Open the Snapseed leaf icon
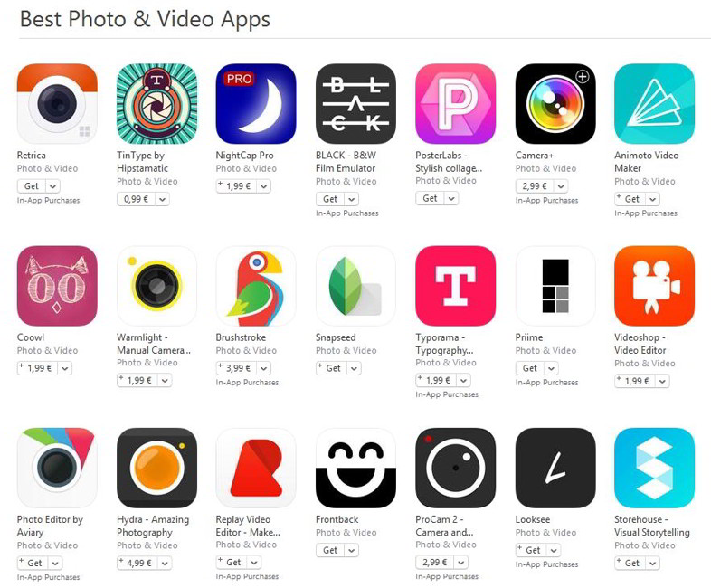 (x=355, y=286)
